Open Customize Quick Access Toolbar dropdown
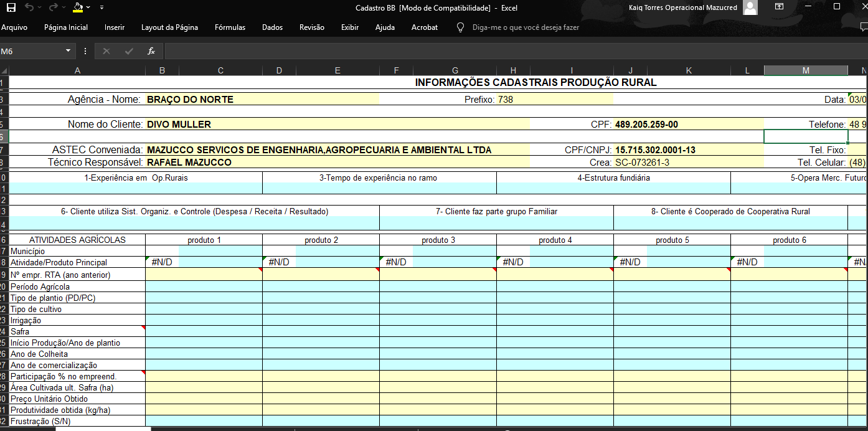868x431 pixels. pos(101,7)
